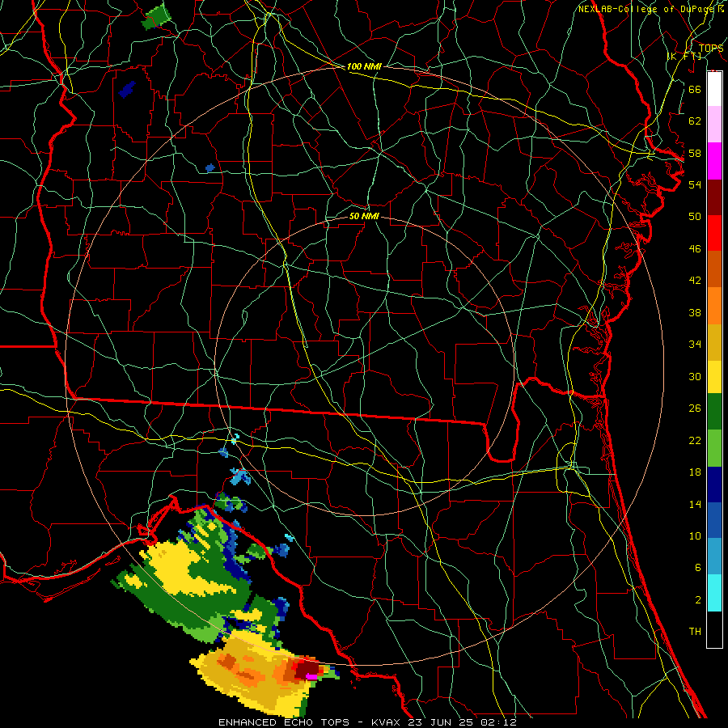This screenshot has height=728, width=728.
Task: Click the "50 NMI" range ring label
Action: [x=364, y=216]
